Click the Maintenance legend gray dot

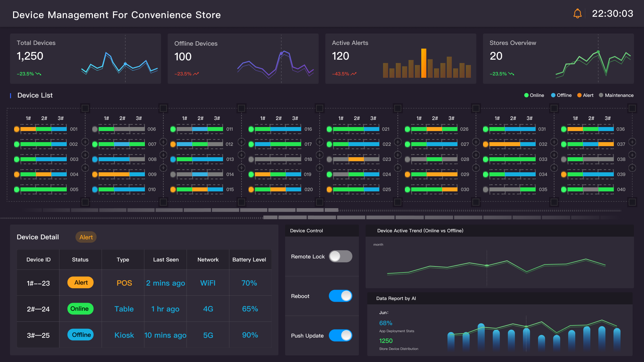tap(601, 95)
